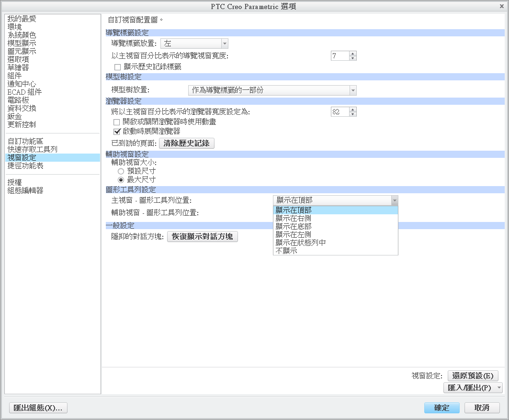
Task: Uncheck 啟動時展開瀏覽器
Action: [x=117, y=131]
